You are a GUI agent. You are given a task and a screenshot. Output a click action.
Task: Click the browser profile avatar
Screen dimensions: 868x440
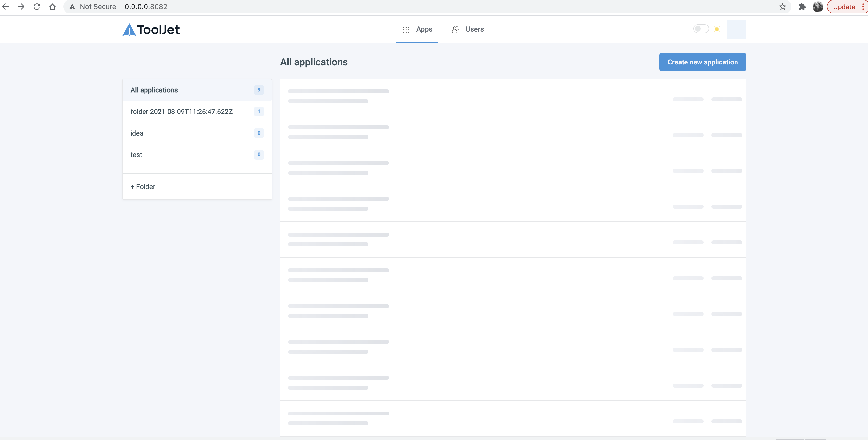817,6
